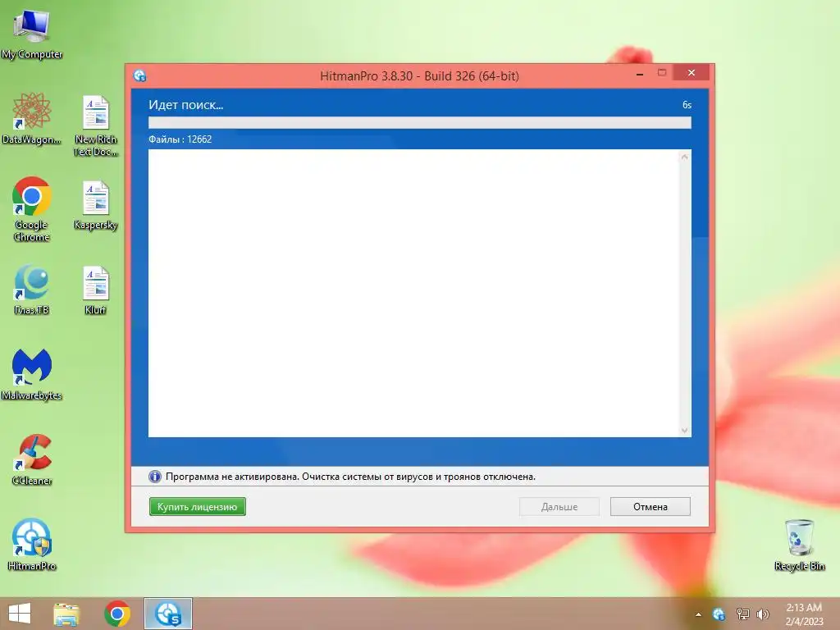The width and height of the screenshot is (840, 630).
Task: Minimize the HitmanPro window
Action: pos(640,74)
